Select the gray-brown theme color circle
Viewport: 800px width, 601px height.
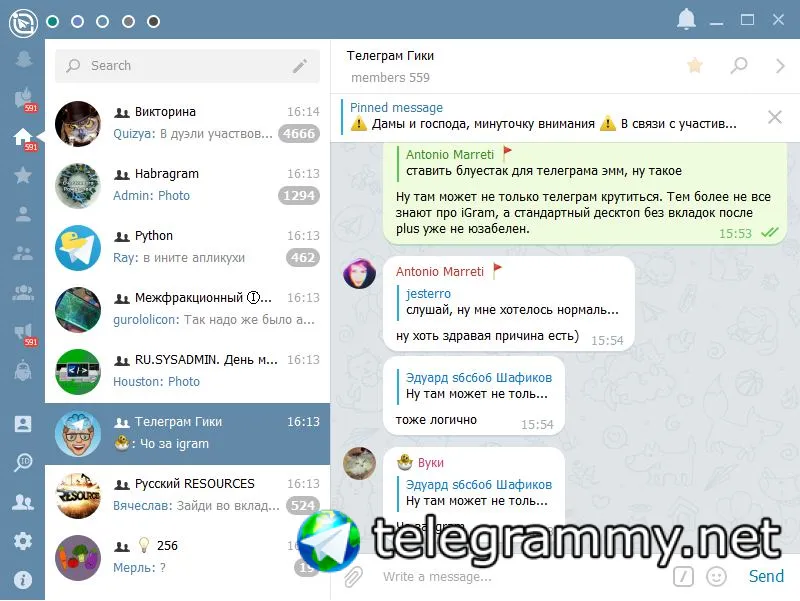128,21
